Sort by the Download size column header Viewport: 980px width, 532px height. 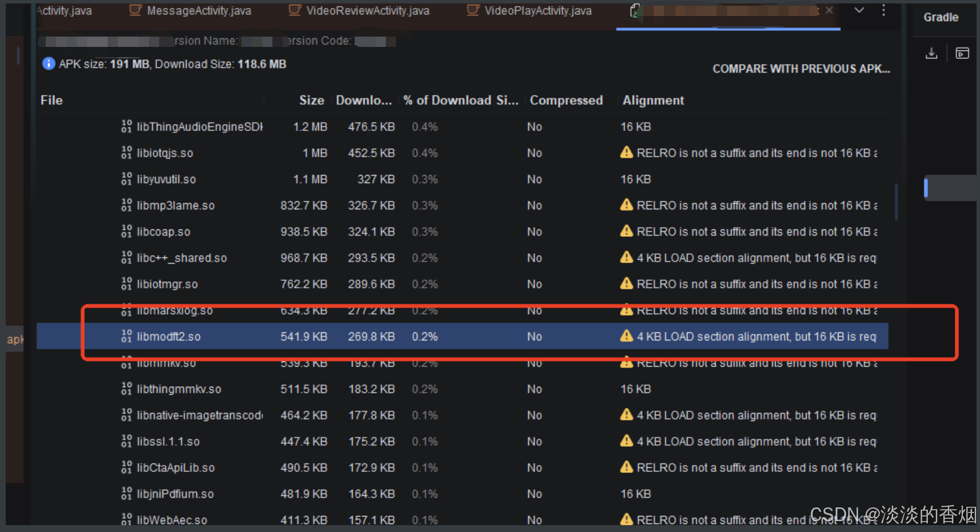[x=363, y=100]
